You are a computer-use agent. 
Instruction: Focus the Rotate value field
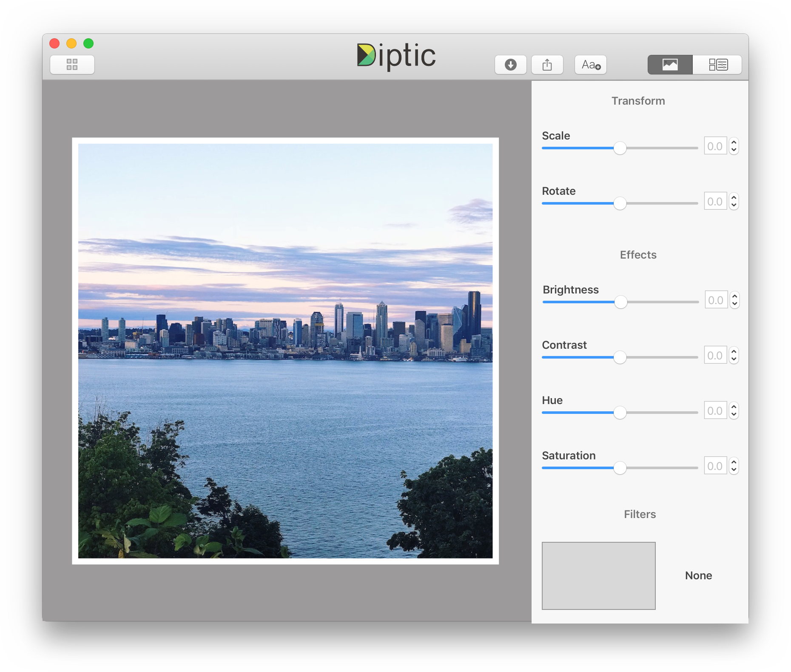pos(715,201)
